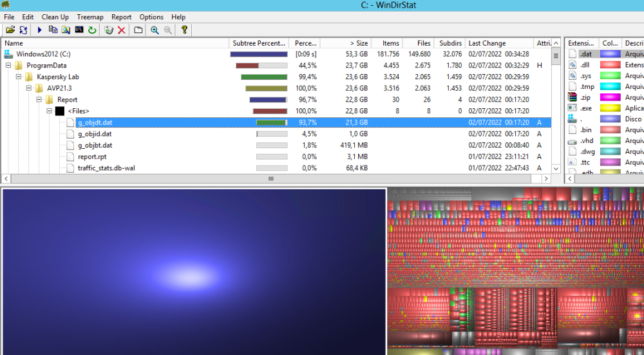Click the green Refresh Selected icon
Viewport: 644px width, 355px height.
(92, 30)
